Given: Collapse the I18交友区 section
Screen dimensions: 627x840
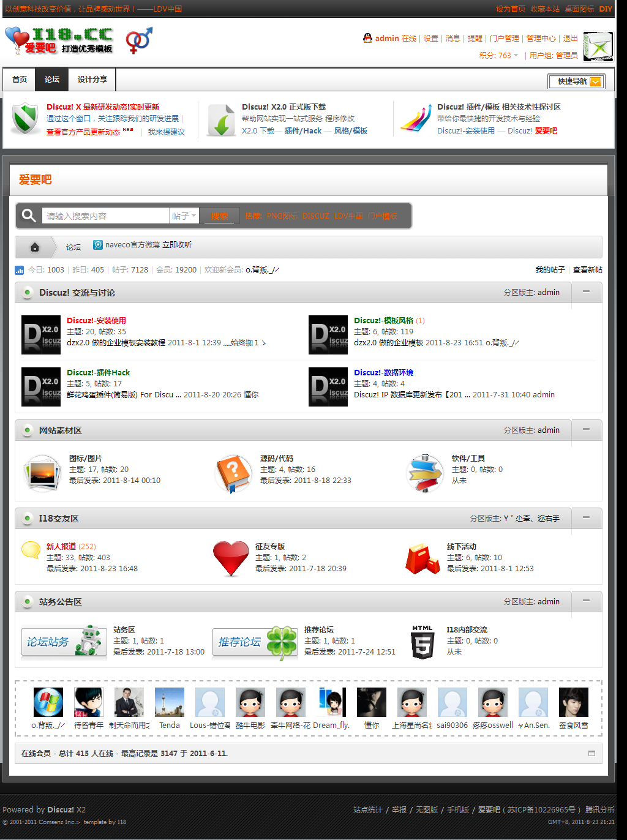Looking at the screenshot, I should click(x=586, y=518).
